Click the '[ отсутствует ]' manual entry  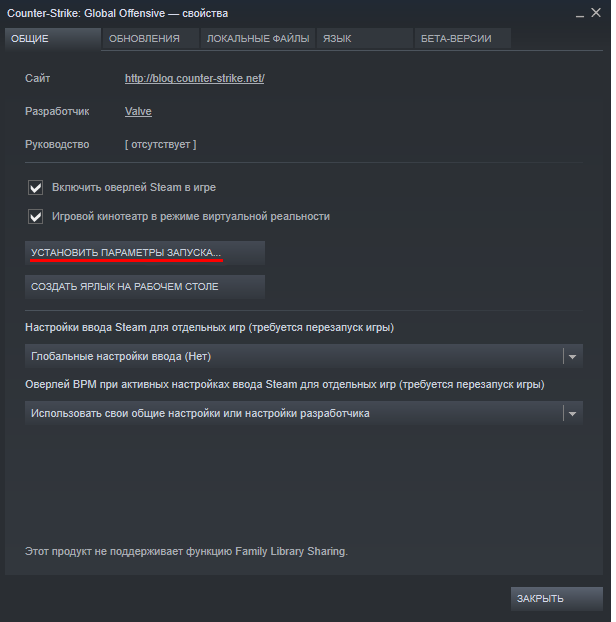point(160,145)
